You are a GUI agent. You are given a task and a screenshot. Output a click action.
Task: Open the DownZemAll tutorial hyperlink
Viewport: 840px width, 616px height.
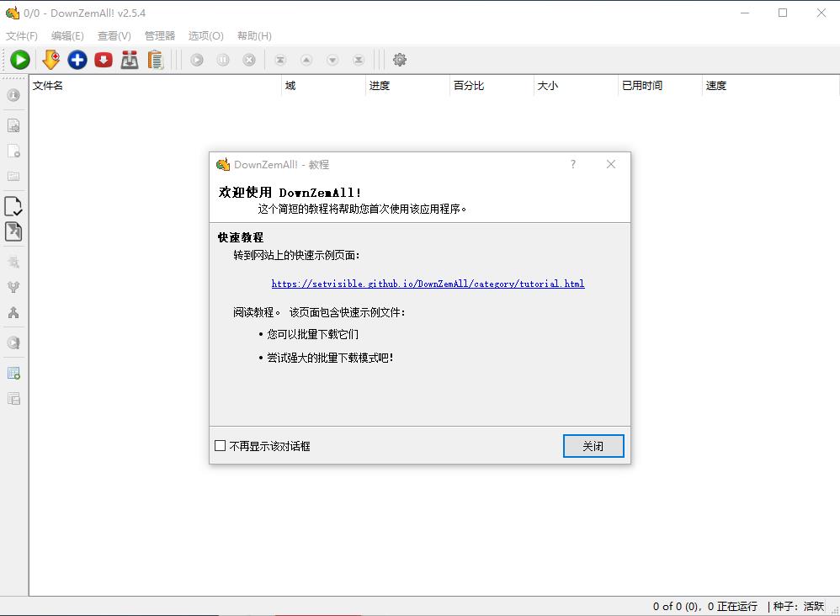coord(428,284)
